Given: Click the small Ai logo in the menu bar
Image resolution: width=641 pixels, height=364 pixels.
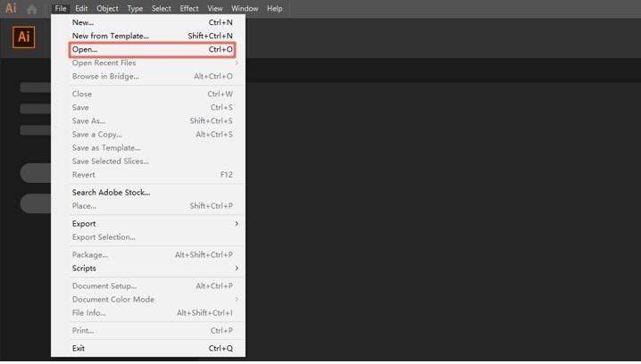Looking at the screenshot, I should pos(11,8).
